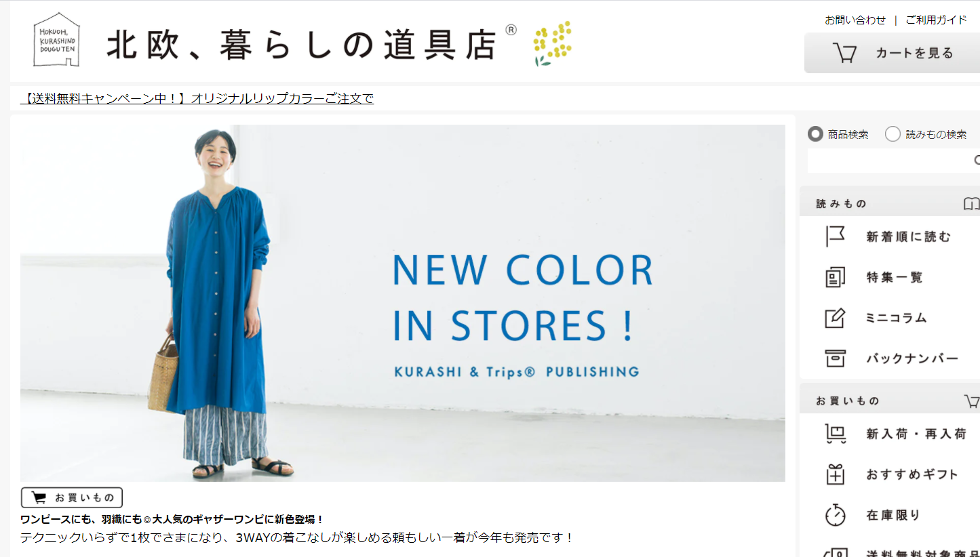Screen dimensions: 980x557
Task: Select the 商品検索 radio button
Action: [815, 134]
